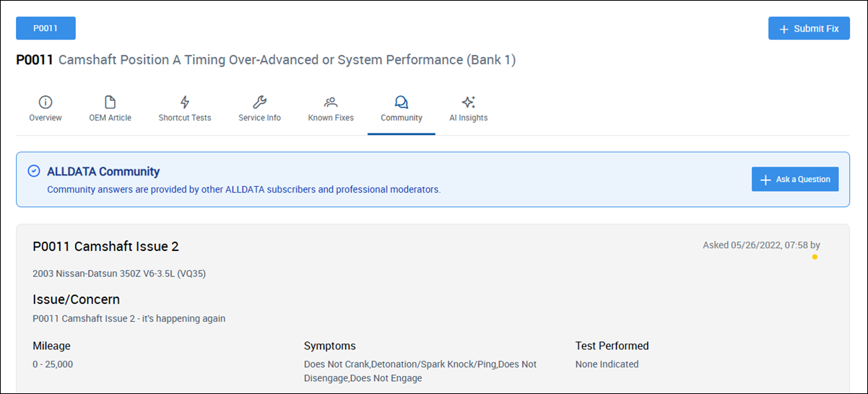Click the Camshaft Position A Timing code description
Screen dimensions: 868x394
[287, 60]
